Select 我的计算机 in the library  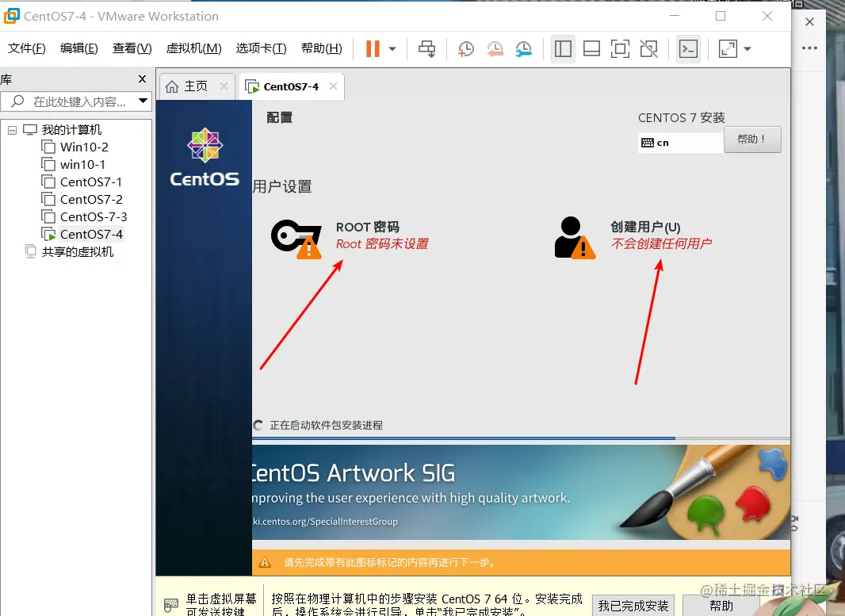(71, 130)
